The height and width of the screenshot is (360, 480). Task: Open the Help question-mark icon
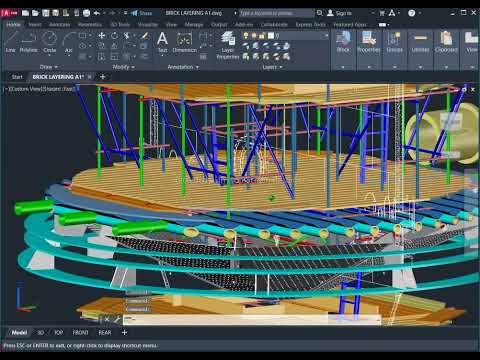pos(412,13)
